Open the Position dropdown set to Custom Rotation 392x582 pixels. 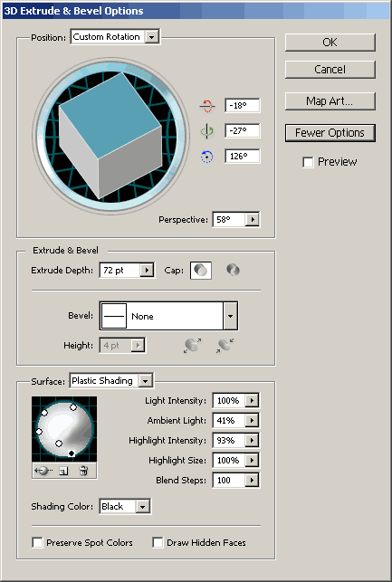tap(115, 37)
